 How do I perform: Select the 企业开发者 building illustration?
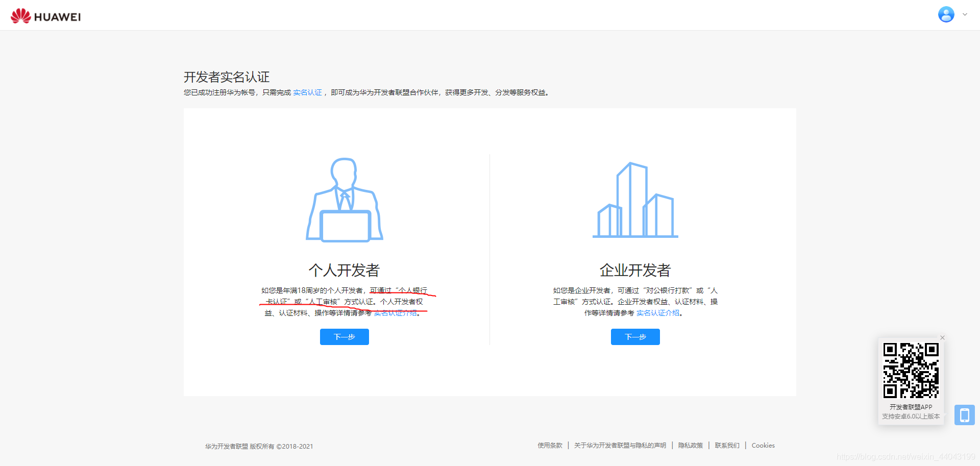(x=635, y=200)
